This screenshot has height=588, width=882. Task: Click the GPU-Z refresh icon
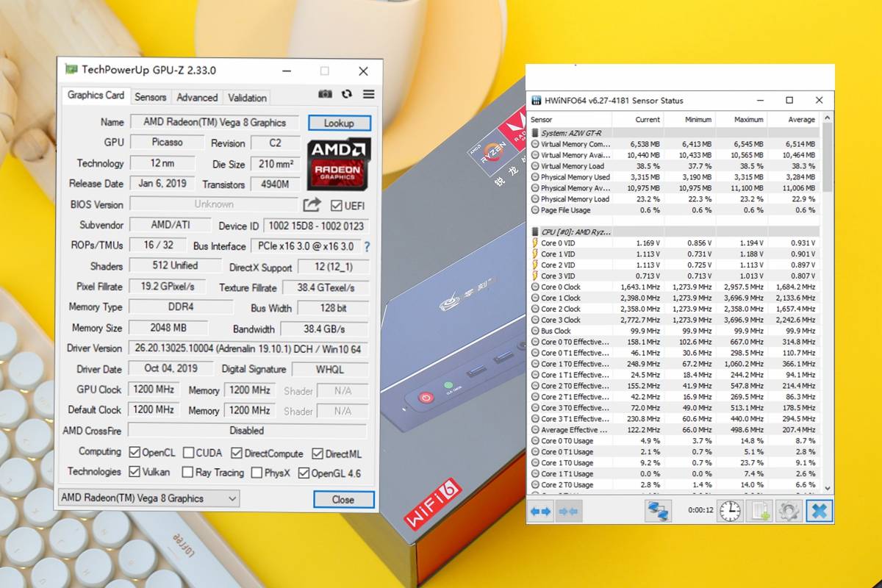point(347,94)
